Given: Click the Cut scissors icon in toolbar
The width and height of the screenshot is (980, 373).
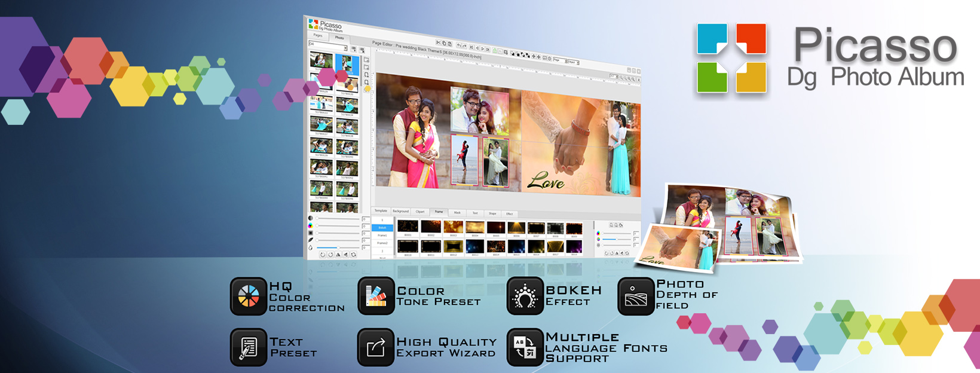Looking at the screenshot, I should pos(438,43).
